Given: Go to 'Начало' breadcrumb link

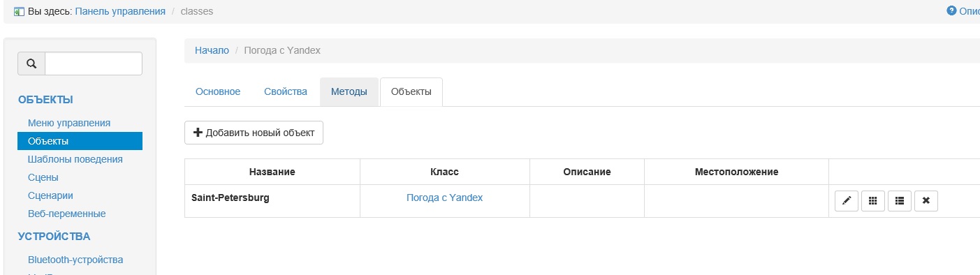Looking at the screenshot, I should coord(212,50).
